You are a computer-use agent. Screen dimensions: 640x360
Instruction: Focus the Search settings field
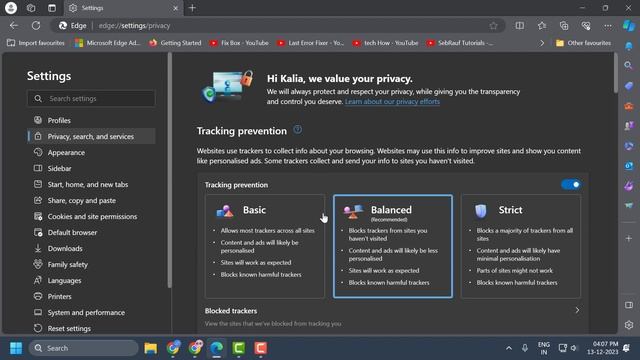91,98
